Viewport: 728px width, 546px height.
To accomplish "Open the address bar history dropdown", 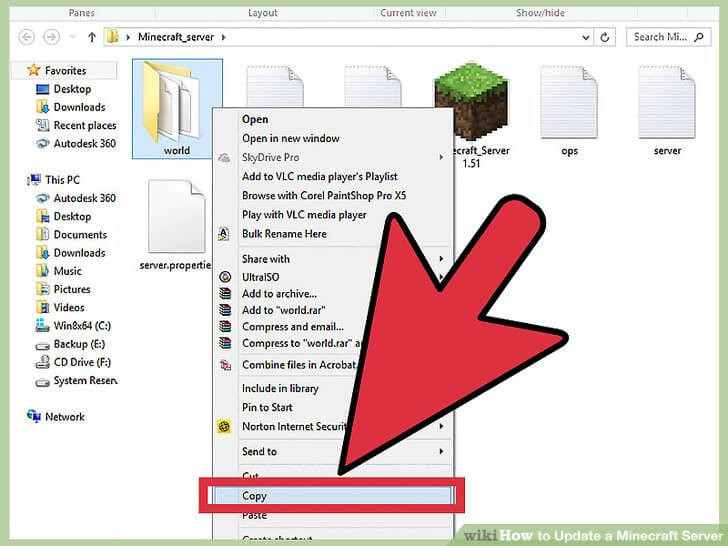I will 586,37.
